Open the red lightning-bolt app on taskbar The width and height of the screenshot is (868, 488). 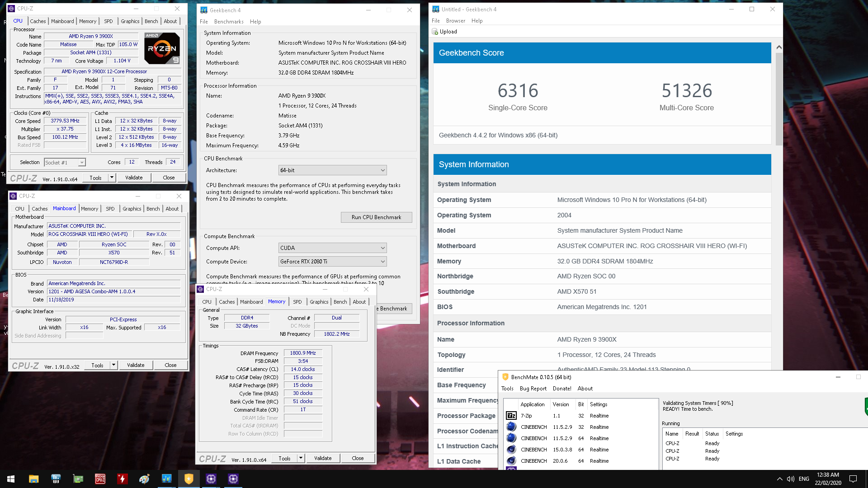click(x=122, y=479)
